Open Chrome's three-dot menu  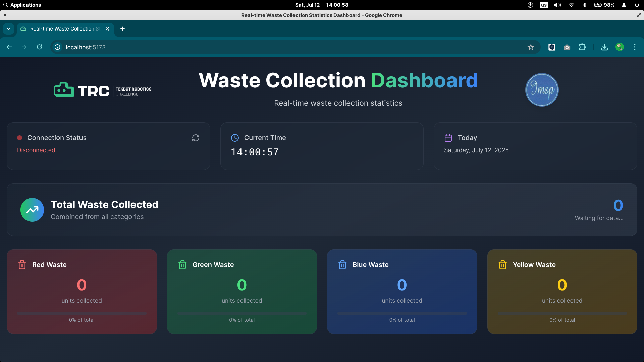[x=635, y=47]
